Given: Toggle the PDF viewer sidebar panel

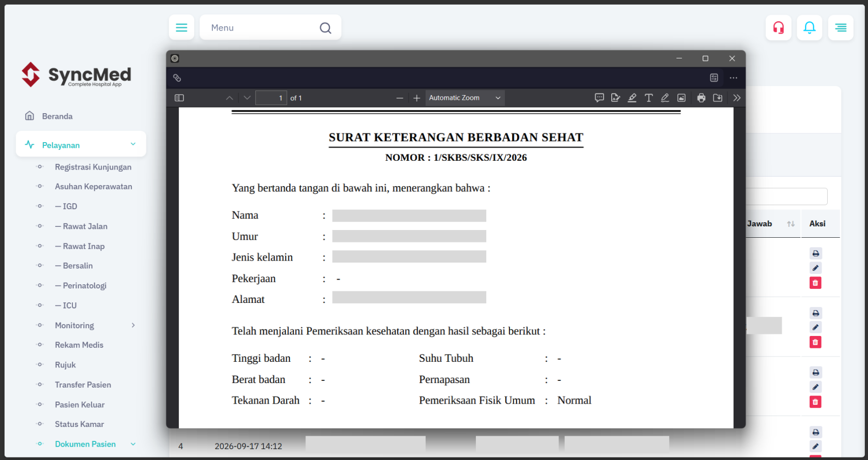Looking at the screenshot, I should coord(179,98).
